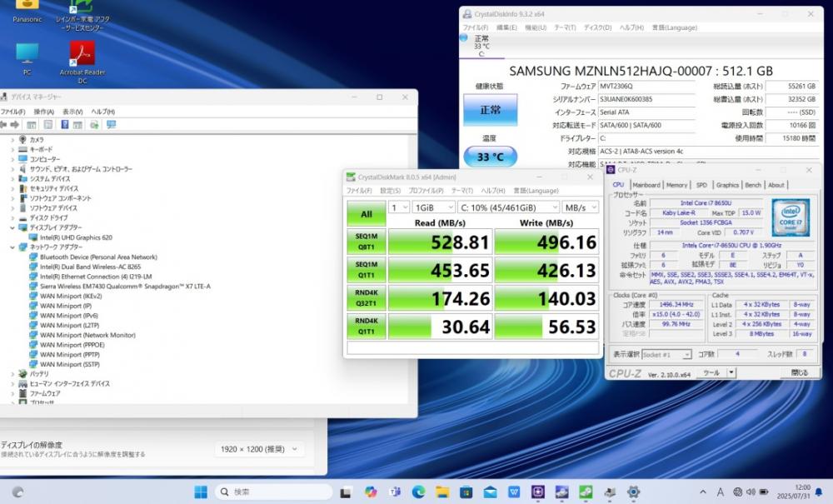Open 操作(A) menu in Device Manager
This screenshot has height=504, width=833.
43,112
